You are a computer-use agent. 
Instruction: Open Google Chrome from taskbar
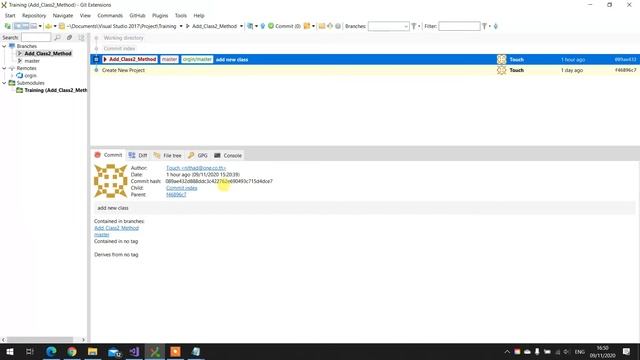tap(72, 351)
